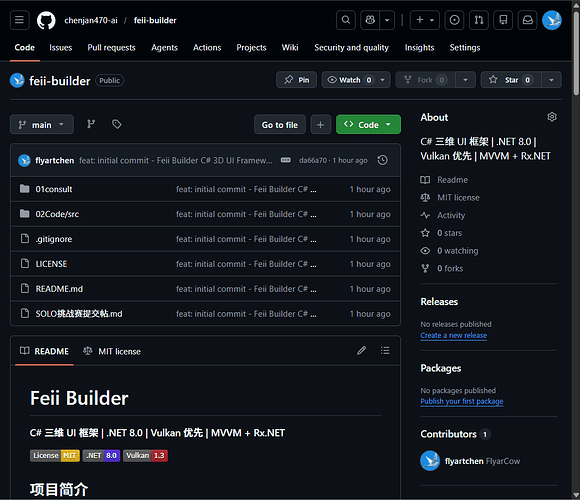The width and height of the screenshot is (580, 500).
Task: Click the Create a new release link
Action: click(x=453, y=335)
